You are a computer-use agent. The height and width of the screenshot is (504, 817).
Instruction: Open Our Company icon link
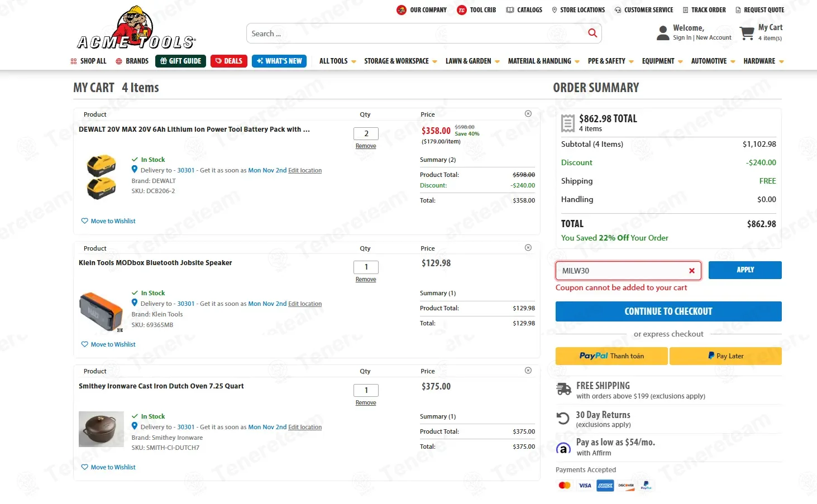422,10
